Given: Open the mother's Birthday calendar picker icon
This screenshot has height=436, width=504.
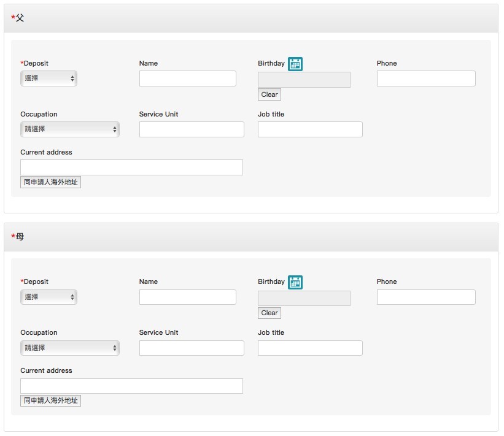Looking at the screenshot, I should point(295,282).
